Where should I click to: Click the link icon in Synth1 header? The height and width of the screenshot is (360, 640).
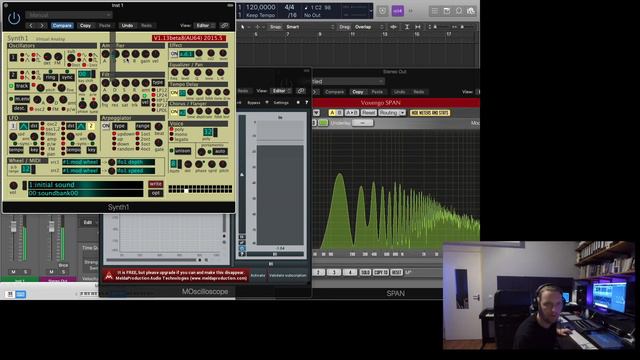point(224,25)
